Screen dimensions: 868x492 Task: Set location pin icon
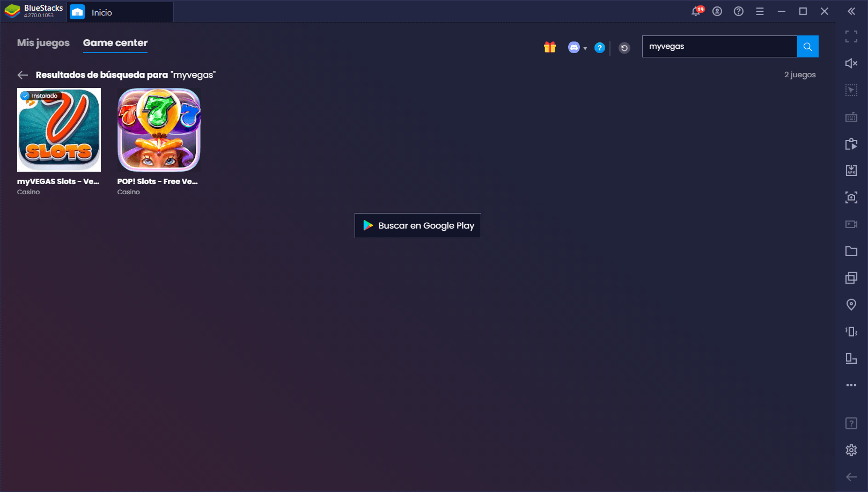tap(851, 305)
